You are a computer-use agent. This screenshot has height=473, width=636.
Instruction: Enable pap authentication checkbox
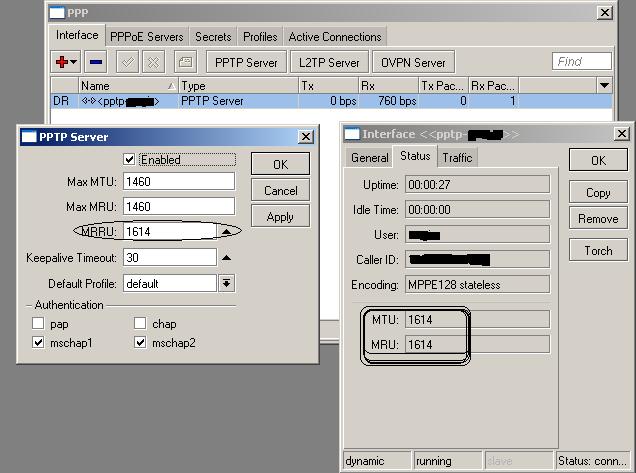click(38, 323)
